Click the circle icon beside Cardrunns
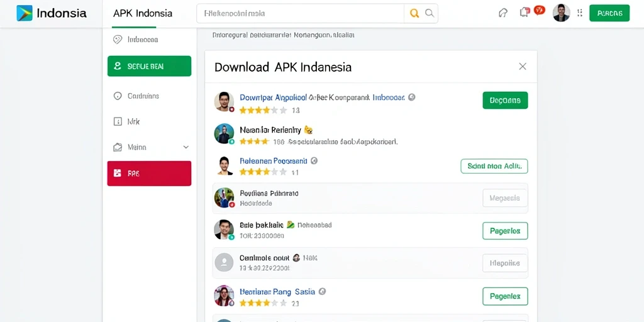This screenshot has width=644, height=322. [118, 96]
